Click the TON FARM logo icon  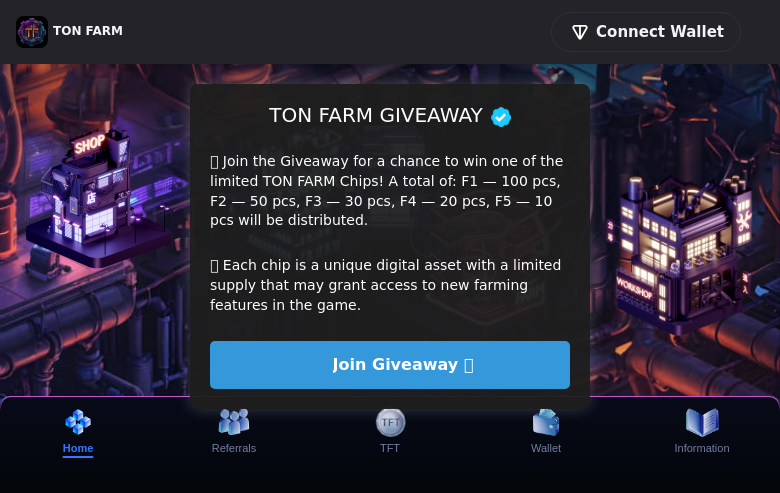tap(32, 32)
